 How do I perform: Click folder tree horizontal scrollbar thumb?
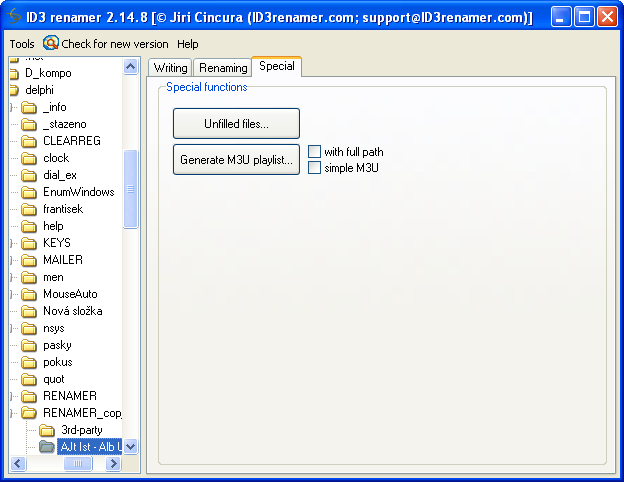[x=78, y=463]
